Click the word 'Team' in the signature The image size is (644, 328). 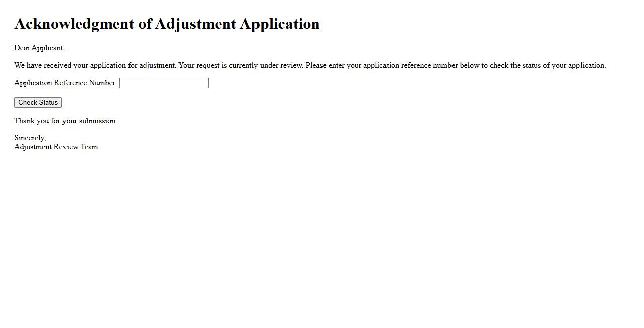(89, 147)
